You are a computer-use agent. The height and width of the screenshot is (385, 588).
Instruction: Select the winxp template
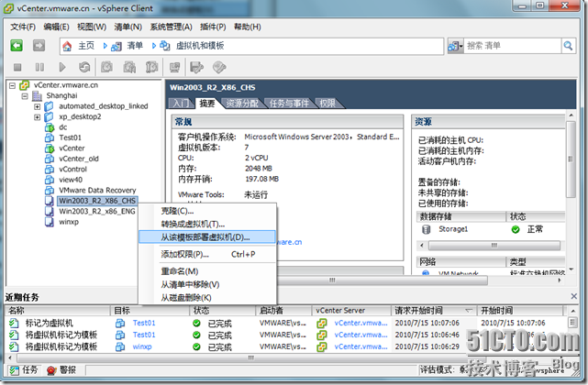point(69,222)
